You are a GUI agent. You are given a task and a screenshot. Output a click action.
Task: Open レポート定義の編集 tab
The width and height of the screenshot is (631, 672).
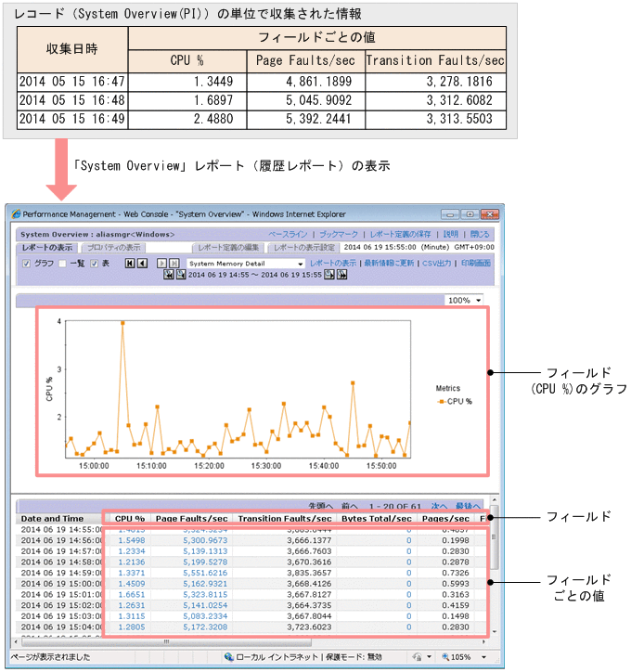tap(228, 247)
